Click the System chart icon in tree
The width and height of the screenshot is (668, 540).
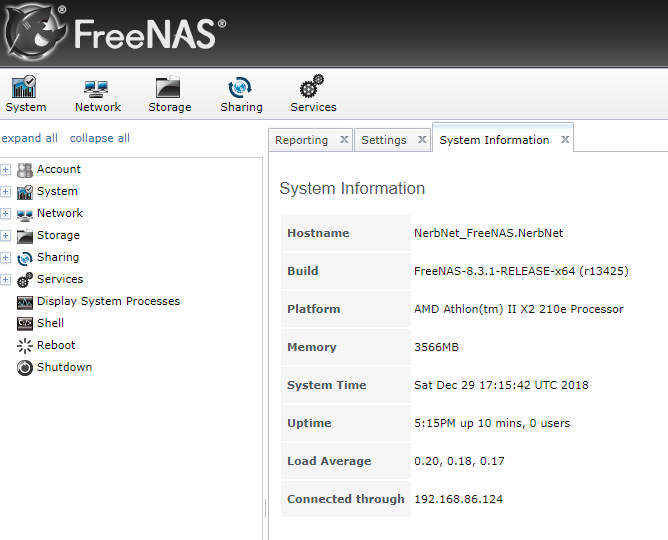[x=25, y=192]
